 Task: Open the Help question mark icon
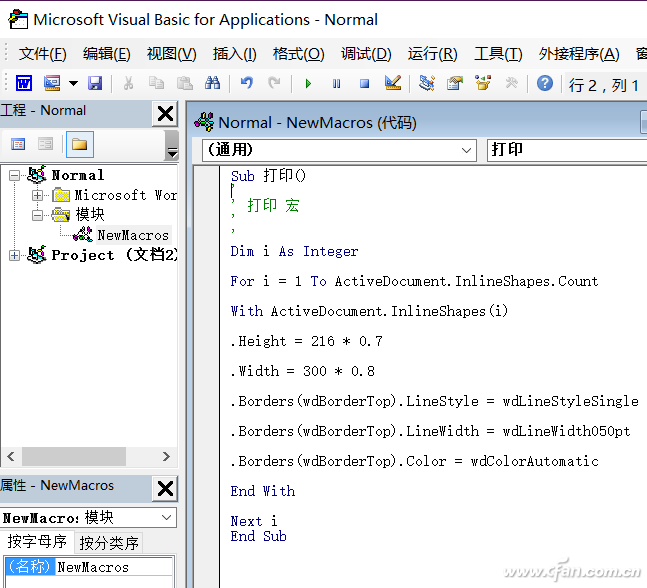click(x=544, y=84)
